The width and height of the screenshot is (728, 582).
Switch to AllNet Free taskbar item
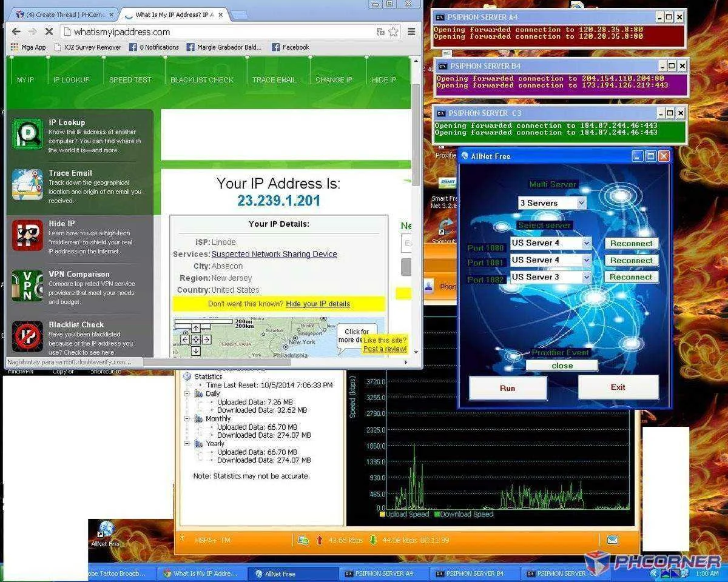point(292,574)
